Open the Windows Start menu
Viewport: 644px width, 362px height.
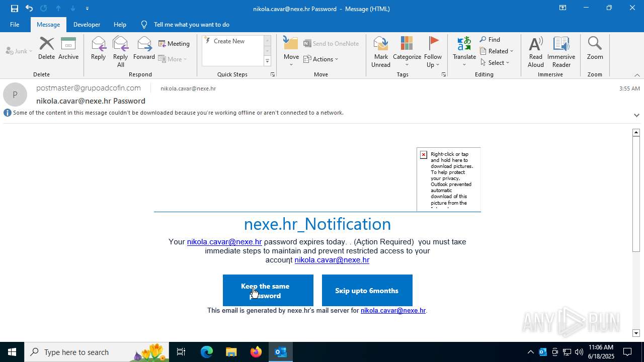point(12,352)
